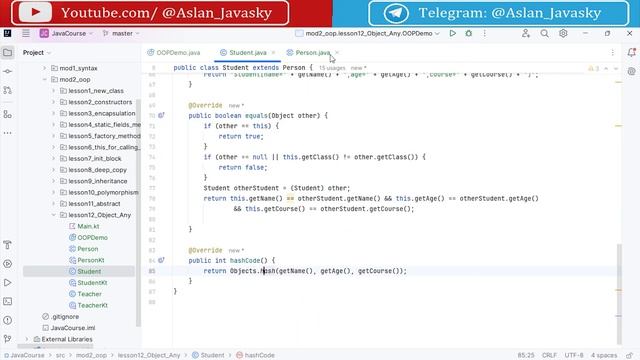Open the Project tool window folder icon
This screenshot has width=640, height=360.
7,52
